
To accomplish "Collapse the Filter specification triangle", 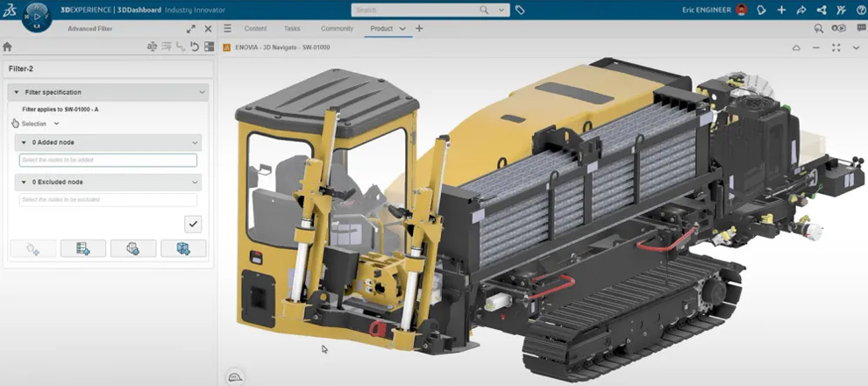I will [x=17, y=92].
